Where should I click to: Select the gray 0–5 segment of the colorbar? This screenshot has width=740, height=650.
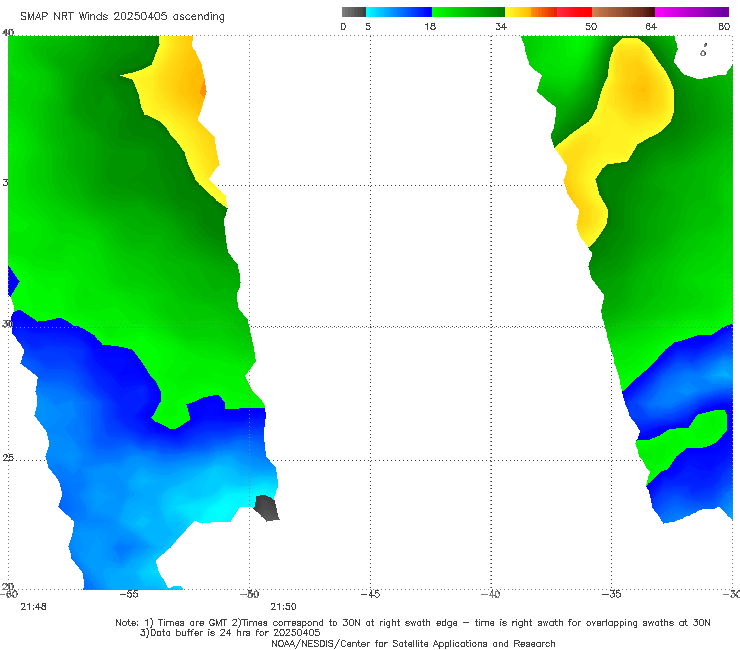click(x=354, y=12)
